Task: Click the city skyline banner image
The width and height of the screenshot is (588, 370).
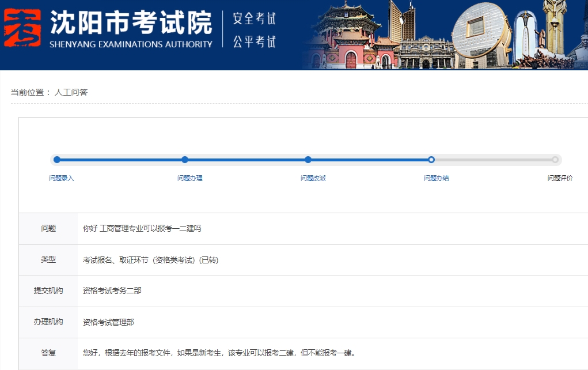Action: coord(443,35)
